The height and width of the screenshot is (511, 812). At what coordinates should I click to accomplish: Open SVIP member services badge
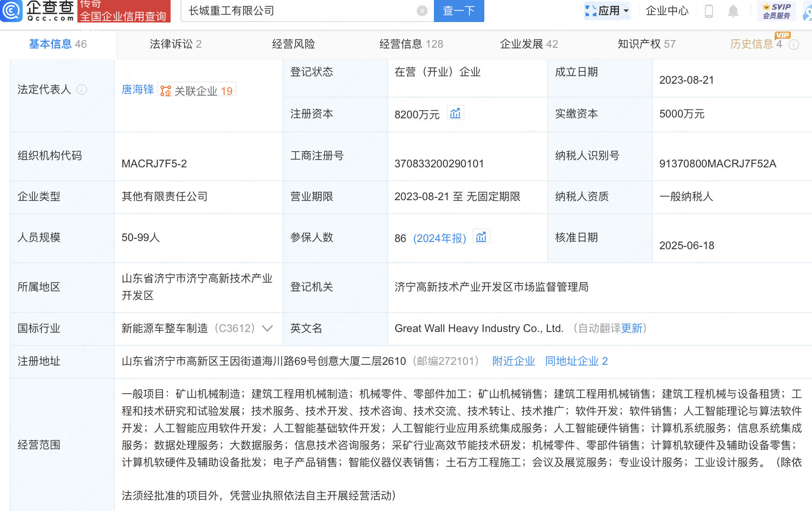(776, 11)
